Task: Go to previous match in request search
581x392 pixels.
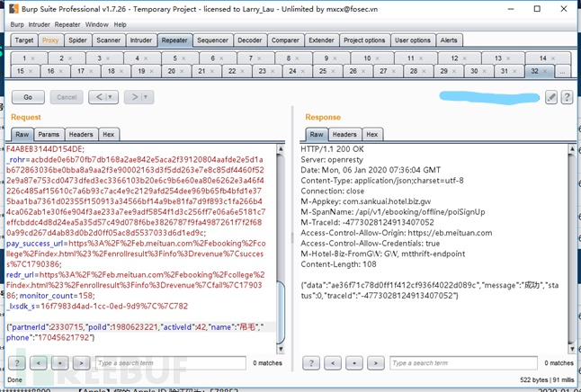Action: (39, 363)
